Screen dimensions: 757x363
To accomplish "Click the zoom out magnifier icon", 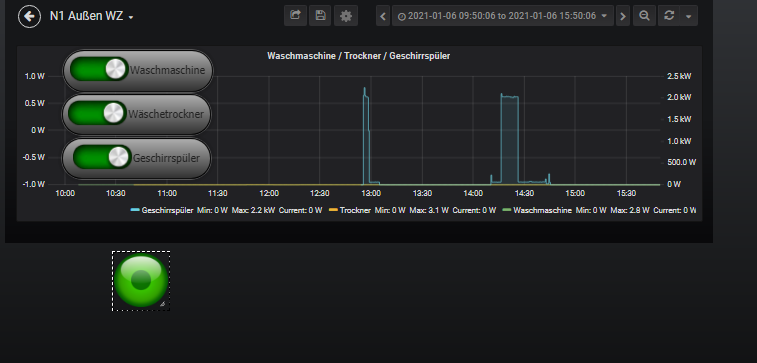I will (644, 16).
